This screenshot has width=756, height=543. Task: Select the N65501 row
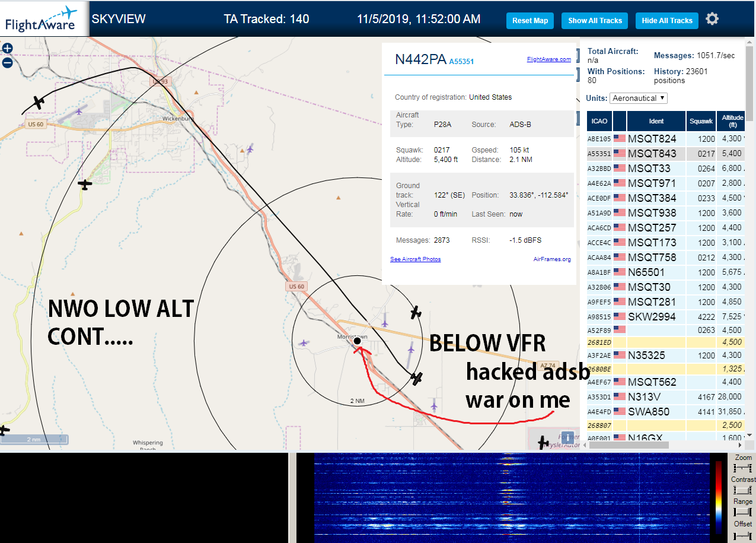coord(666,272)
